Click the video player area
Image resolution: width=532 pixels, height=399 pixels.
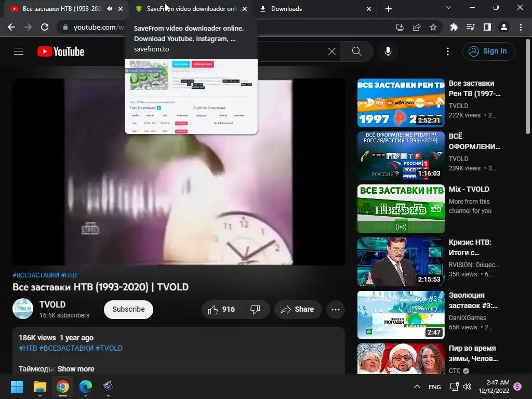click(x=179, y=171)
